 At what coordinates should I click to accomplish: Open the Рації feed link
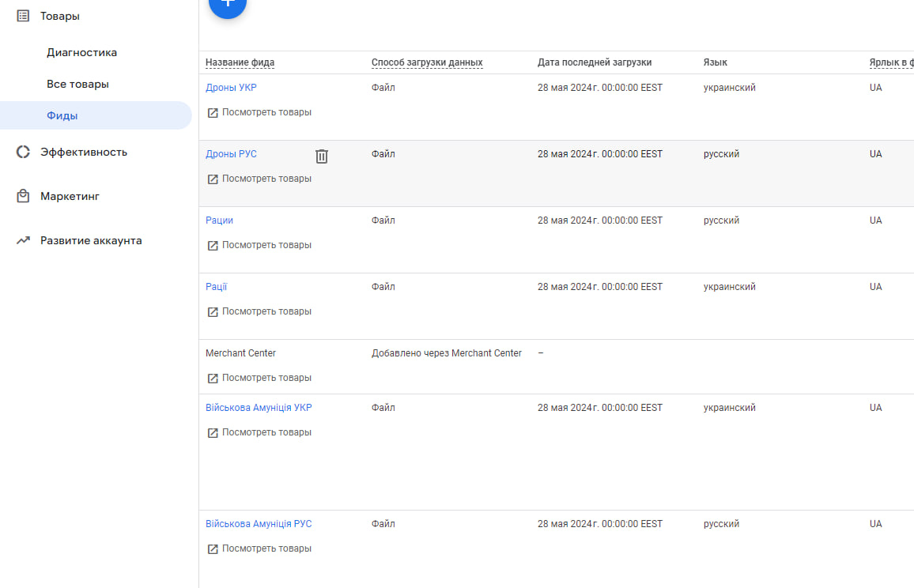tap(216, 287)
